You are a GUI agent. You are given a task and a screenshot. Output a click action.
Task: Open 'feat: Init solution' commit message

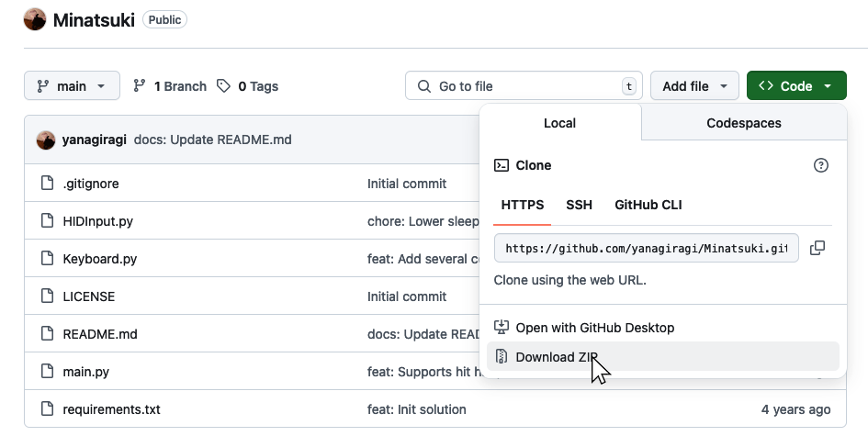point(417,409)
